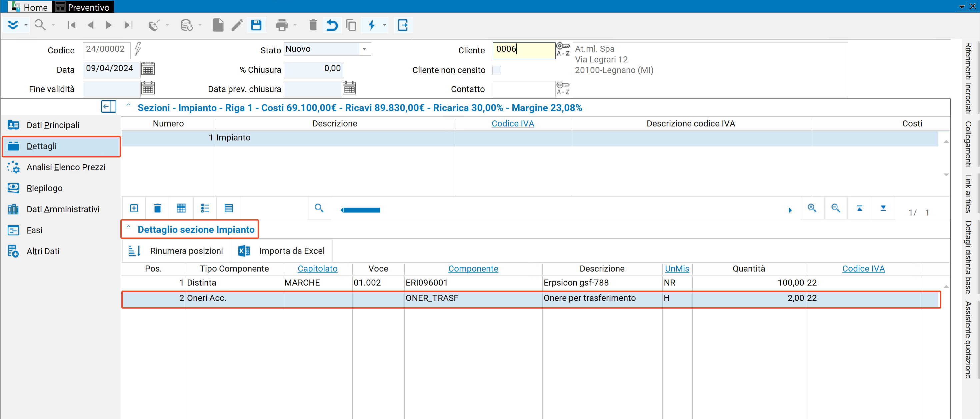980x419 pixels.
Task: Go to first record arrow
Action: pyautogui.click(x=71, y=25)
